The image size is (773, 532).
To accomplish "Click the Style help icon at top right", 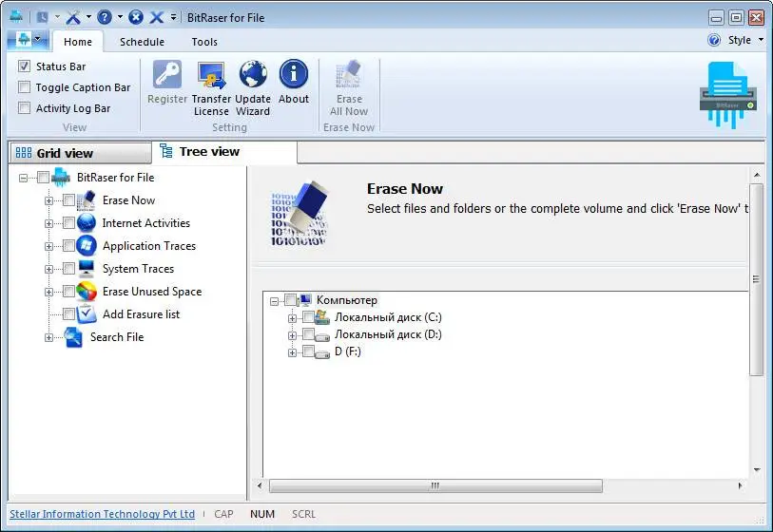I will click(713, 40).
